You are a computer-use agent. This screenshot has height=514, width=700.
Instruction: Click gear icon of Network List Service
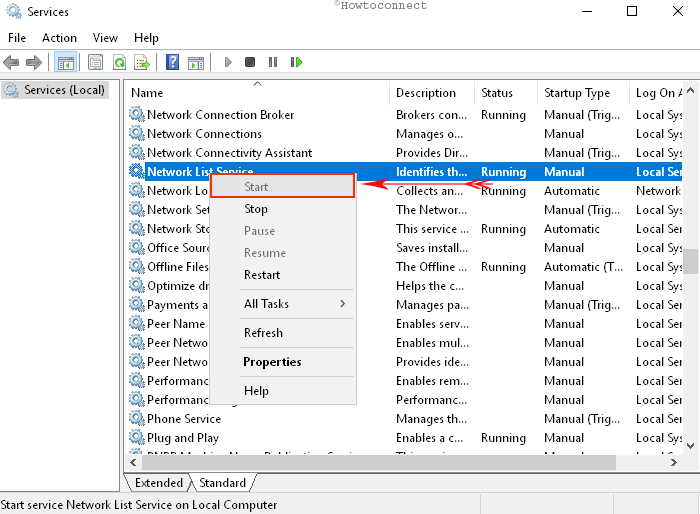coord(137,171)
